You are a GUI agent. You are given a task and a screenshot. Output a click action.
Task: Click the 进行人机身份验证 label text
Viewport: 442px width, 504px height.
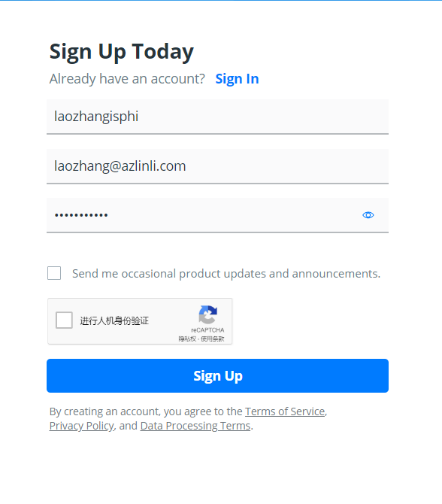114,320
